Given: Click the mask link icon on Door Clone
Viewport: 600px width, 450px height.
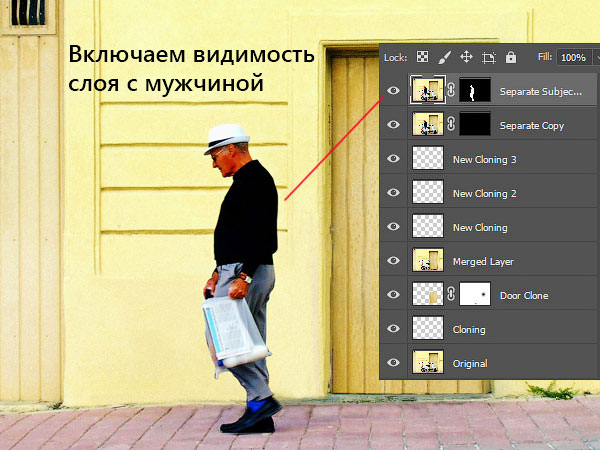Looking at the screenshot, I should click(451, 294).
